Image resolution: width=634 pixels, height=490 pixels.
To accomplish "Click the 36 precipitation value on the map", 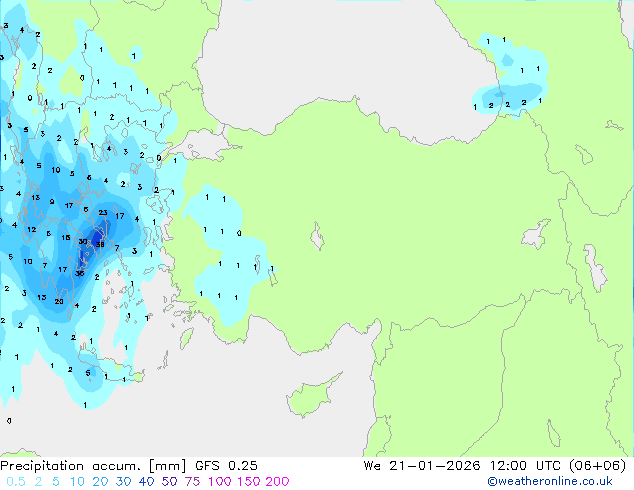I will tap(80, 273).
